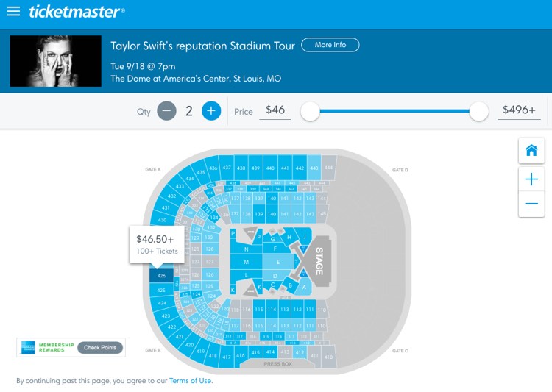The width and height of the screenshot is (552, 392).
Task: Choose upper section 440 on map
Action: (x=270, y=168)
